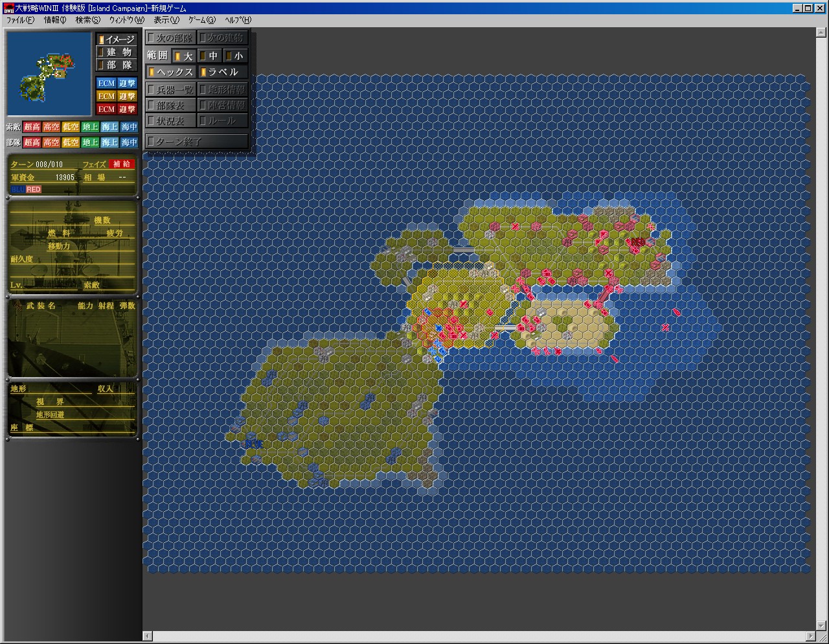Toggle 高空 in the 部隊 layer row
829x644 pixels.
coord(52,142)
